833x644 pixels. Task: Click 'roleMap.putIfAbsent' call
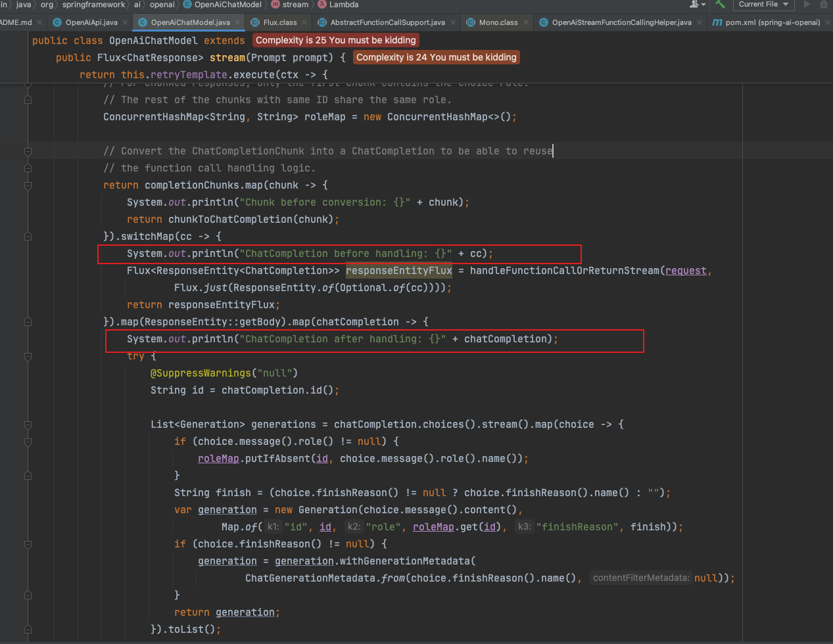click(x=266, y=459)
